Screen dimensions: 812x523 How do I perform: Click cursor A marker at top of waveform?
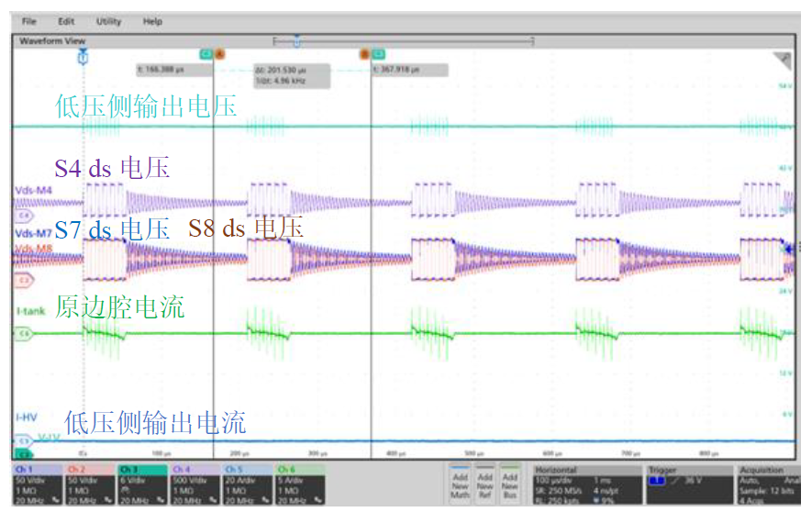pos(219,55)
